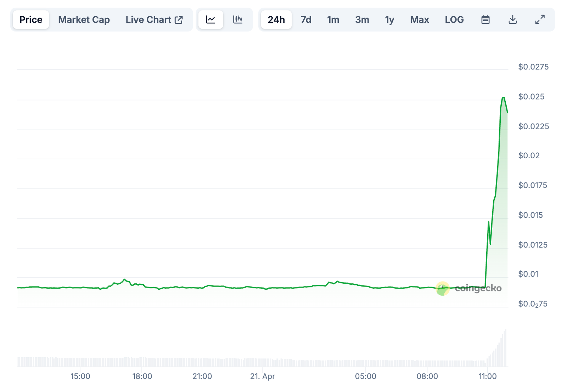567x392 pixels.
Task: Switch to line chart view
Action: 210,19
